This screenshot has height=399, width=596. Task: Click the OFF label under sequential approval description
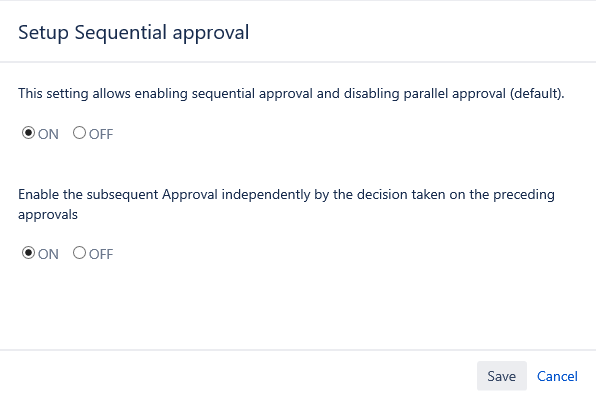click(101, 134)
